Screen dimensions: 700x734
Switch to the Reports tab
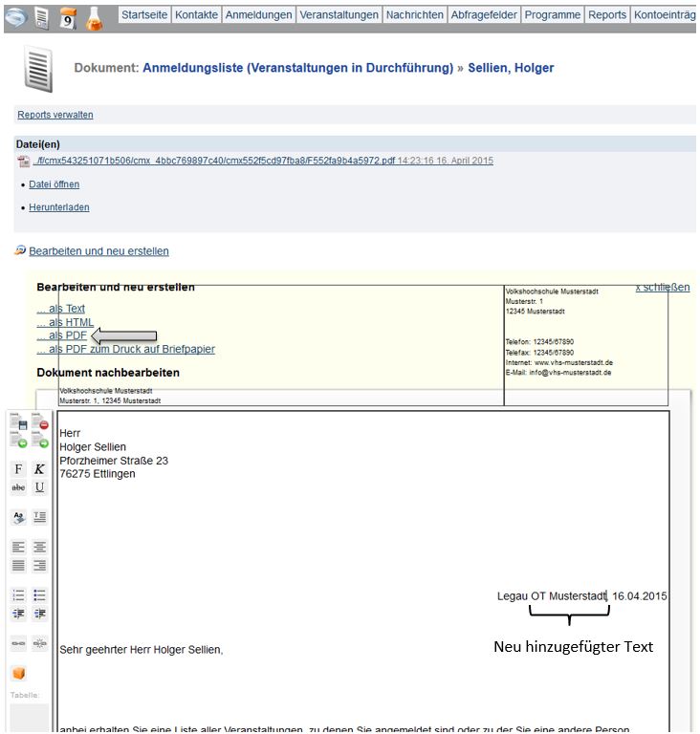[607, 15]
